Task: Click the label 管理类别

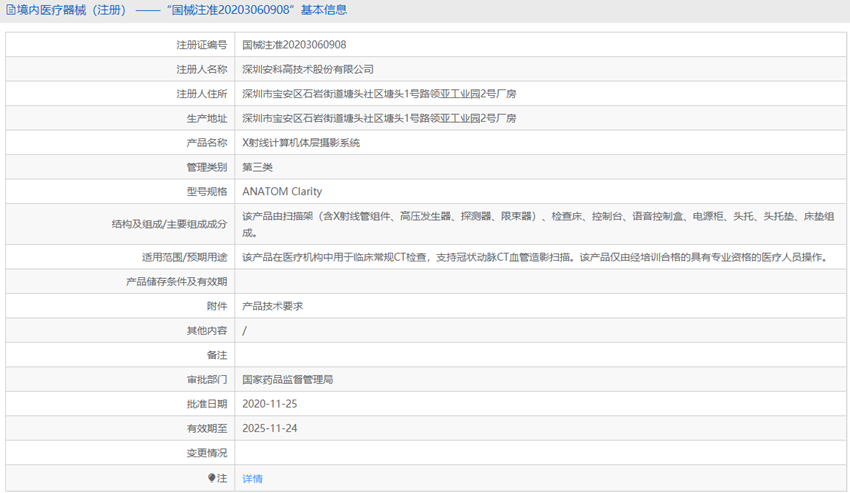Action: tap(207, 167)
